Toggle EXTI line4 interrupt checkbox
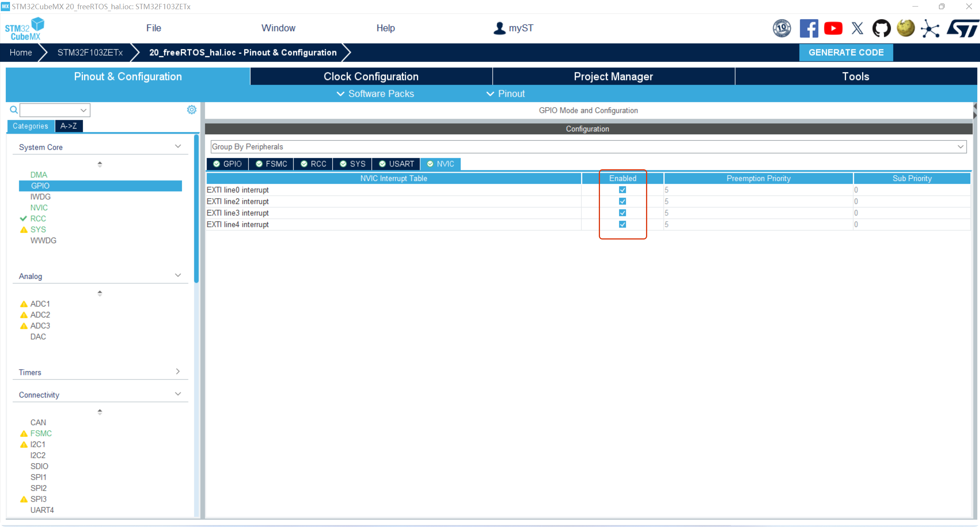 click(x=622, y=224)
